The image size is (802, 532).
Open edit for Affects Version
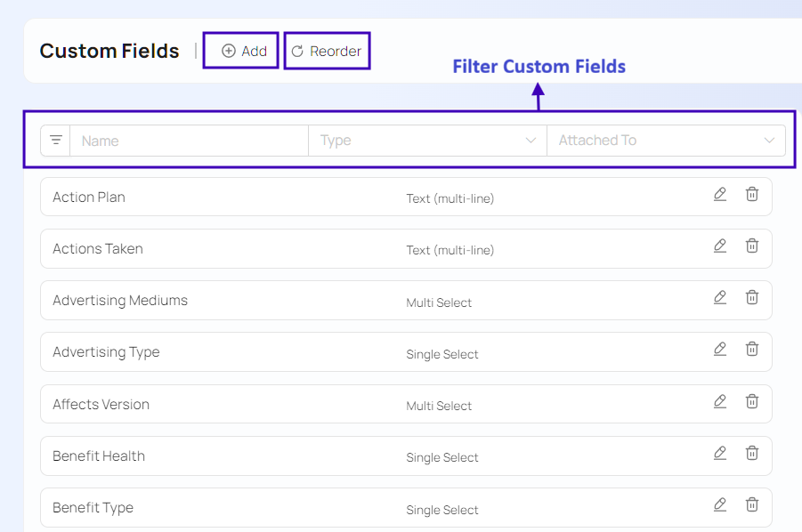click(720, 401)
